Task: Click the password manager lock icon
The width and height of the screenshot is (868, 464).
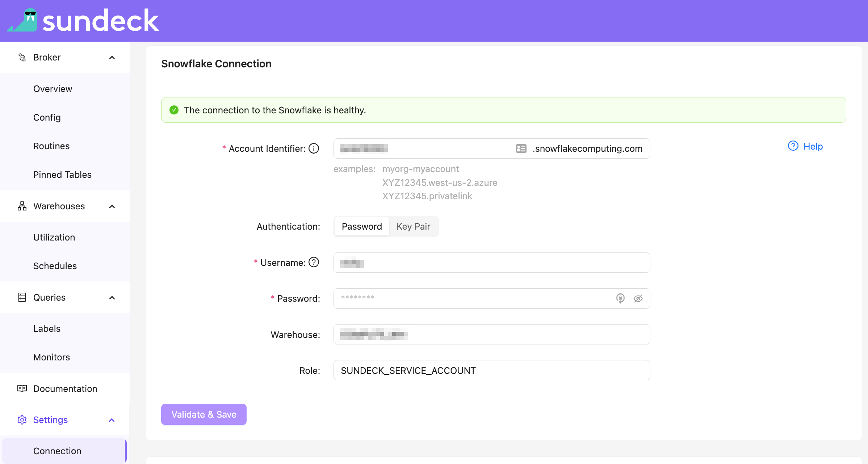Action: point(620,298)
